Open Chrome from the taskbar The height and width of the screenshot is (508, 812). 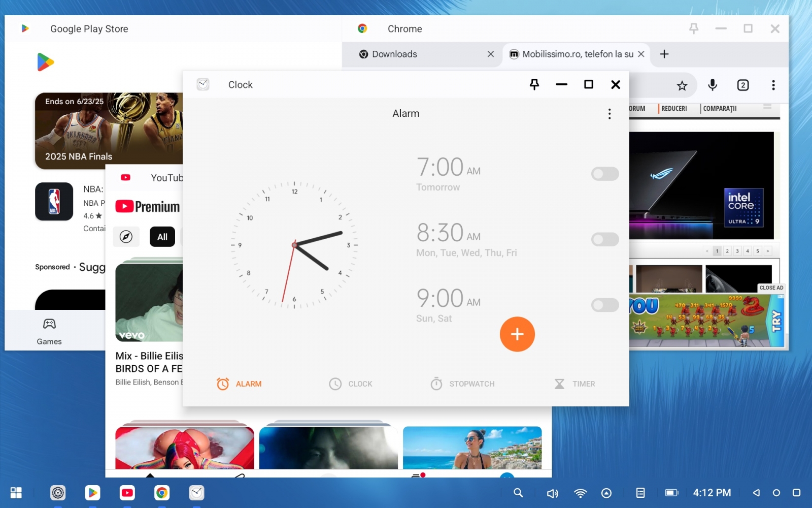click(162, 493)
